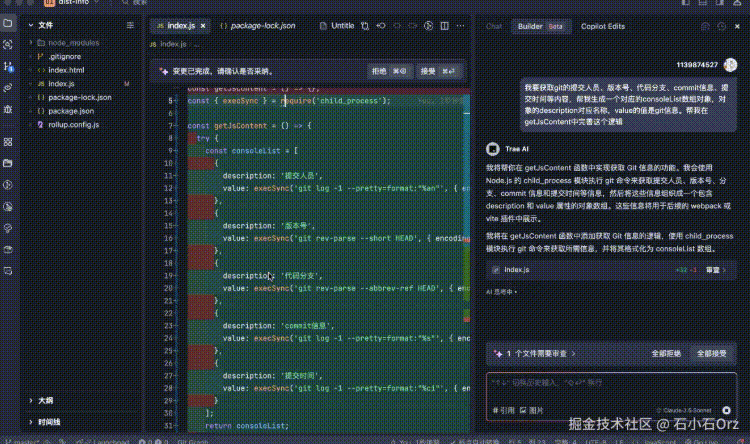
Task: Open the editor more actions (three dots) menu
Action: tap(461, 26)
